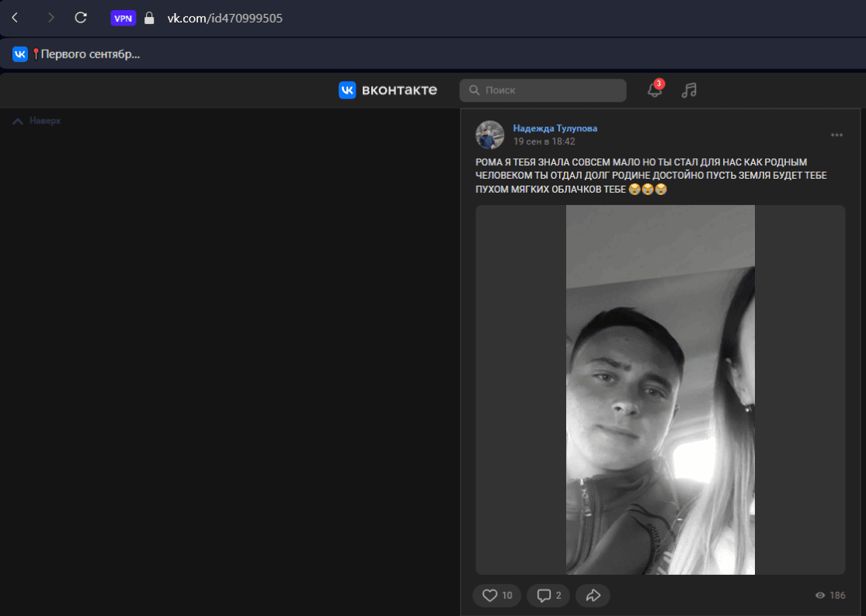Screen dimensions: 866x616
Task: Toggle the VPN badge in address bar
Action: click(123, 18)
